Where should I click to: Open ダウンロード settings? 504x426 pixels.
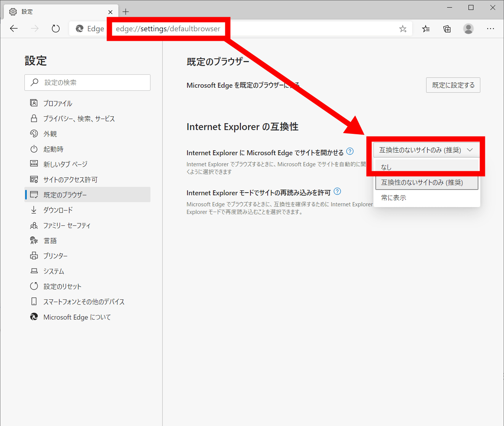87,210
